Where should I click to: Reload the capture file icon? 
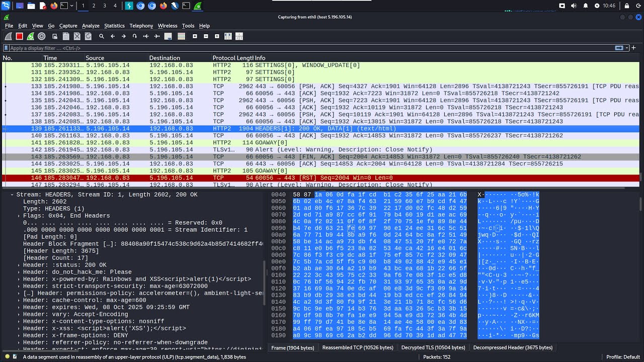[x=88, y=36]
